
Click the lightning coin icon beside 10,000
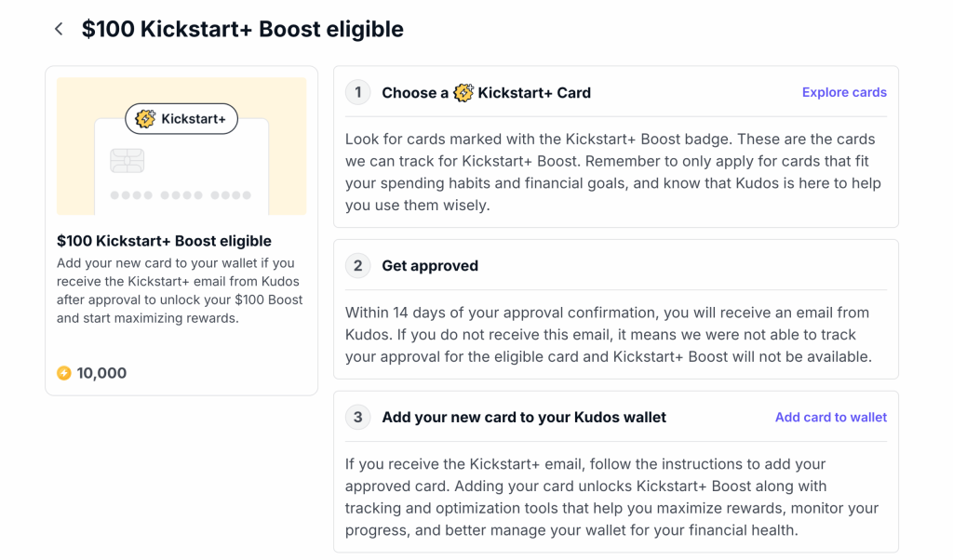coord(63,373)
